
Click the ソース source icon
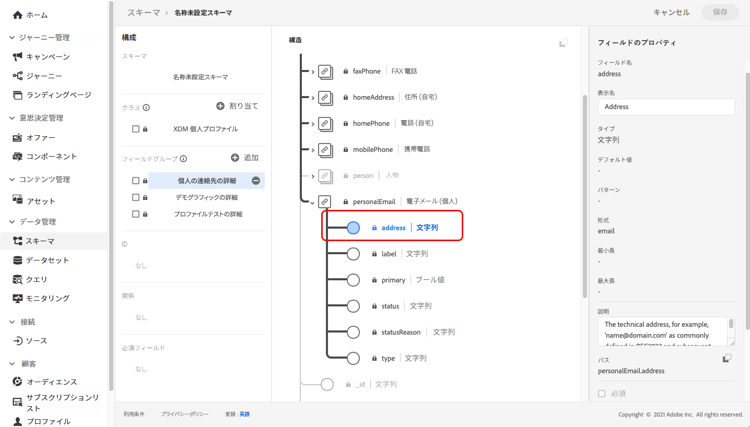(x=18, y=340)
